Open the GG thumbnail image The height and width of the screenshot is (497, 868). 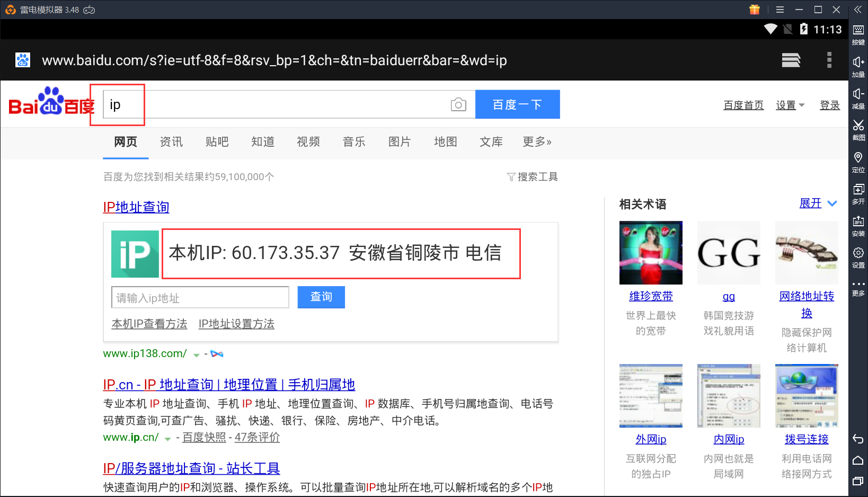click(729, 253)
